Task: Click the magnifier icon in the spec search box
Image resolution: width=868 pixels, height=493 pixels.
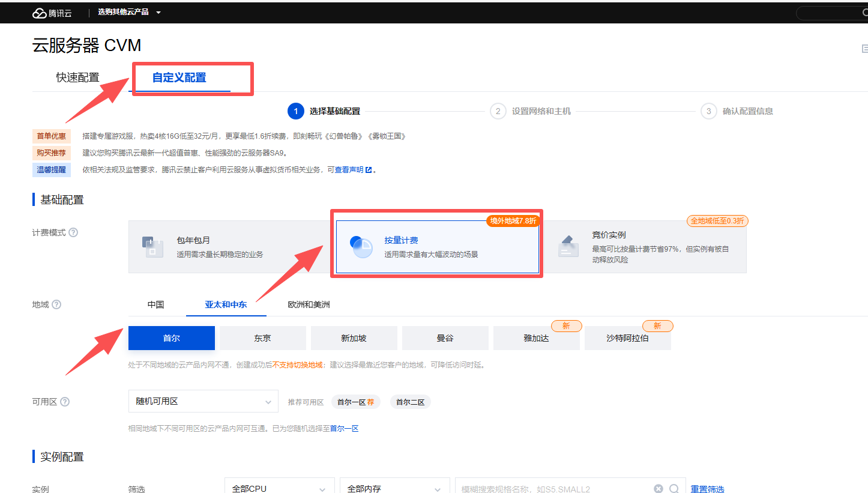Action: pos(674,489)
